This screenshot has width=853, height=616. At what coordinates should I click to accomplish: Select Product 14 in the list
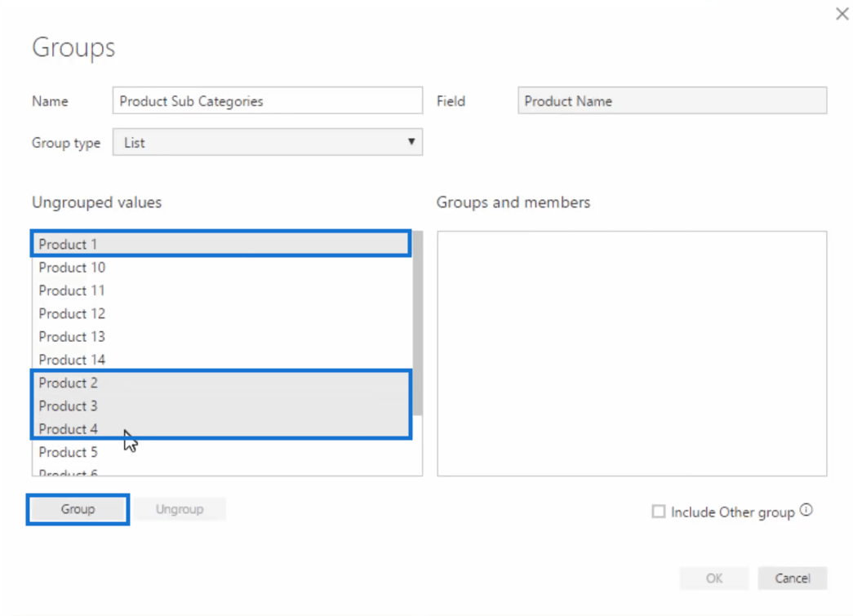click(x=221, y=359)
